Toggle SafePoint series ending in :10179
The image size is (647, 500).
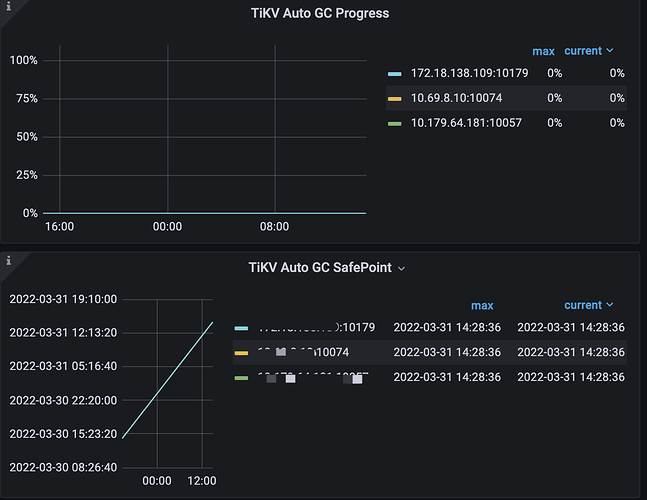316,327
